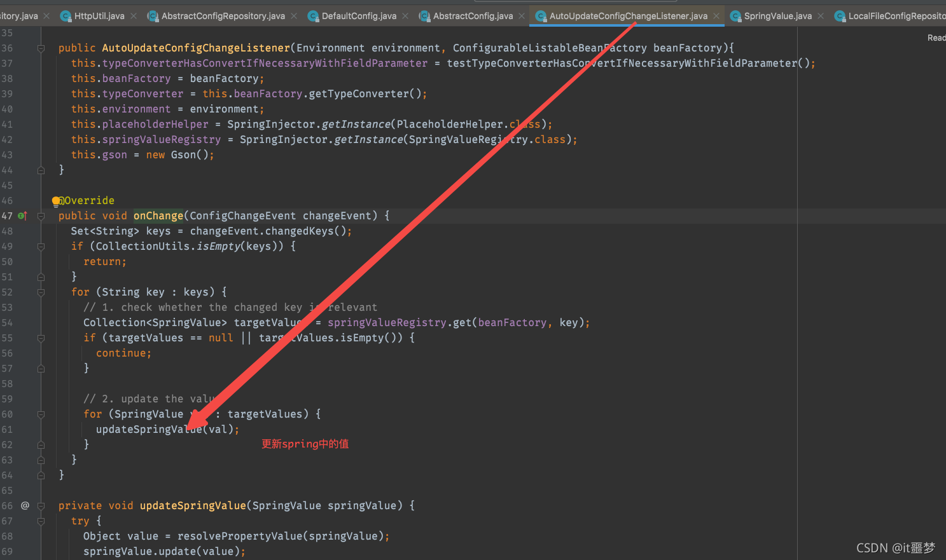Screen dimensions: 946x560
Task: Close the AbstractConfig.java tab
Action: click(522, 16)
